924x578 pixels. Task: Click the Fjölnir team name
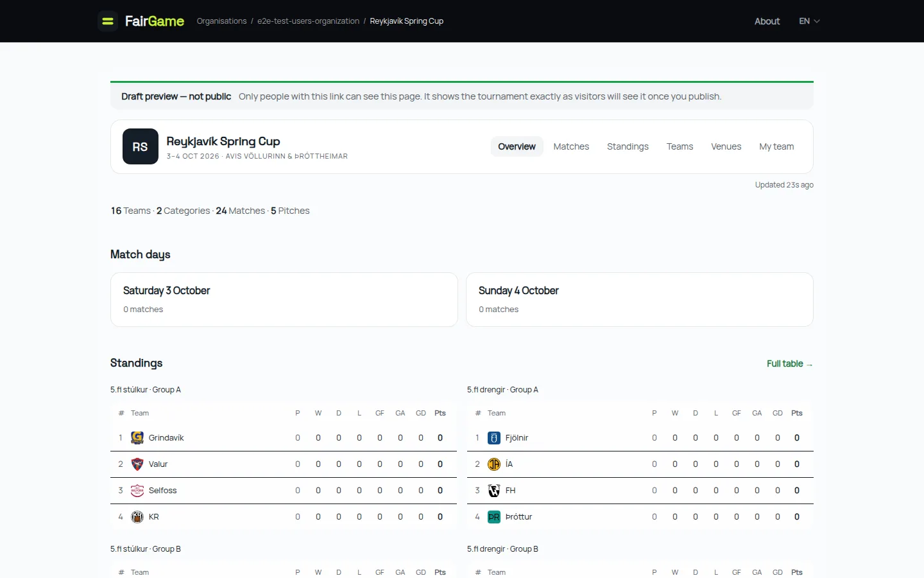[x=517, y=438]
